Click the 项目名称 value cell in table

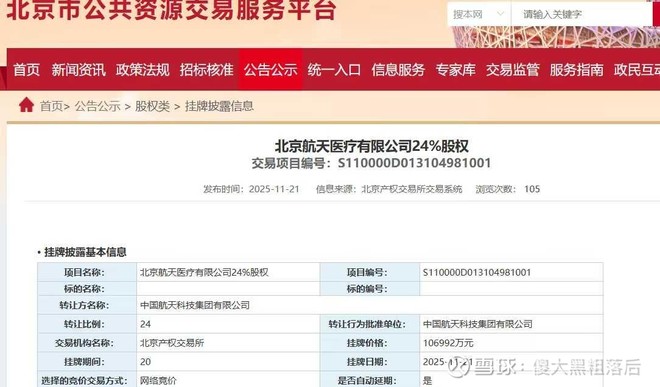(x=228, y=272)
